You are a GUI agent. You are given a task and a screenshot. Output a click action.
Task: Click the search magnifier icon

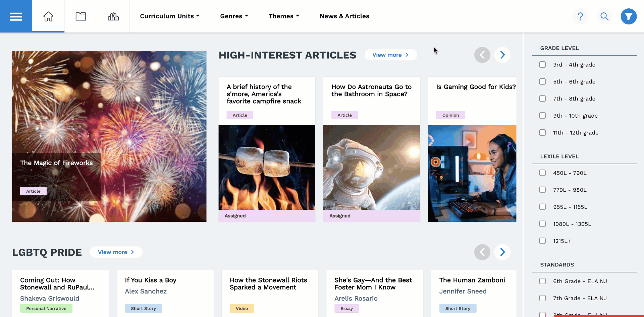pyautogui.click(x=604, y=16)
